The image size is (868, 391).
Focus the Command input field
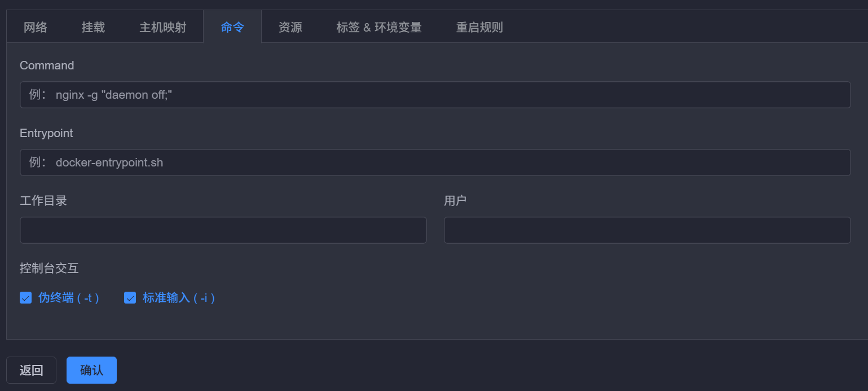pos(435,95)
